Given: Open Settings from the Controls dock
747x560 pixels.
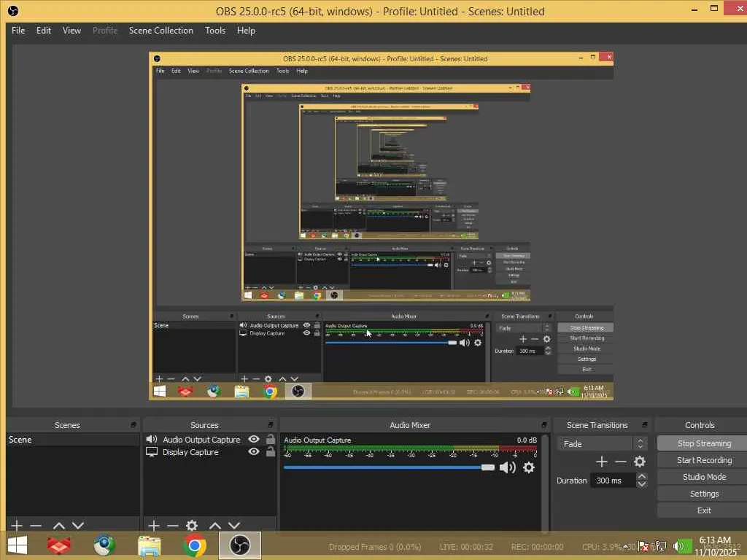Looking at the screenshot, I should click(x=704, y=494).
